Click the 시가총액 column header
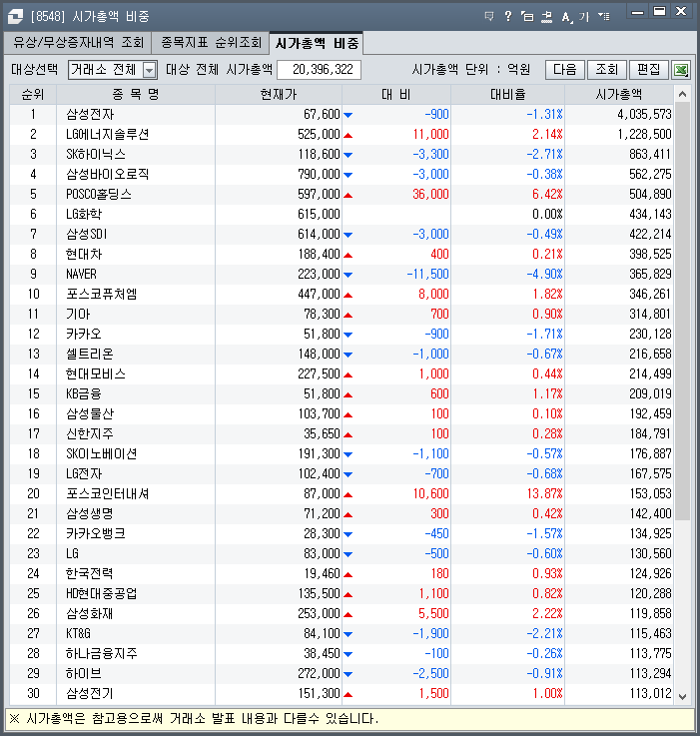700x736 pixels. coord(619,95)
